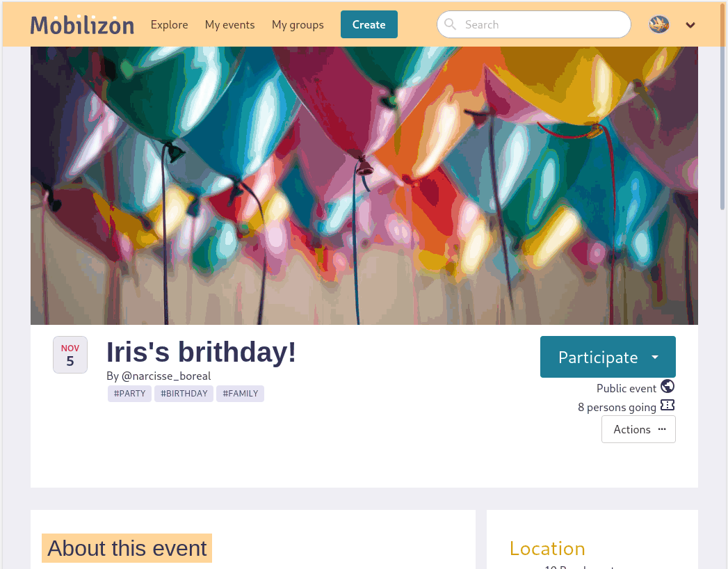Viewport: 728px width, 569px height.
Task: Click the three-dots icon in Actions
Action: (x=662, y=429)
